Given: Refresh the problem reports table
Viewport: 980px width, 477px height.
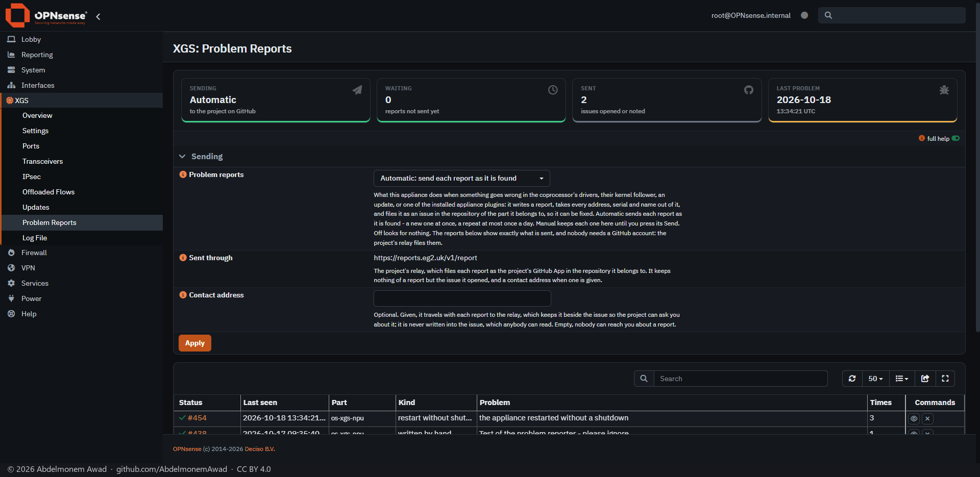Looking at the screenshot, I should [852, 379].
